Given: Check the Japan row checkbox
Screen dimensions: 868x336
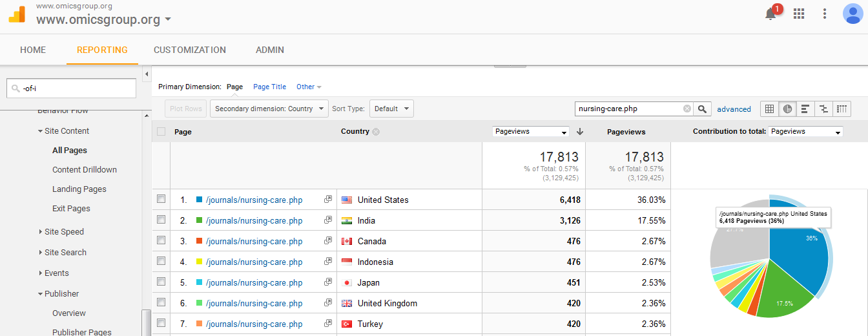Looking at the screenshot, I should pyautogui.click(x=161, y=282).
